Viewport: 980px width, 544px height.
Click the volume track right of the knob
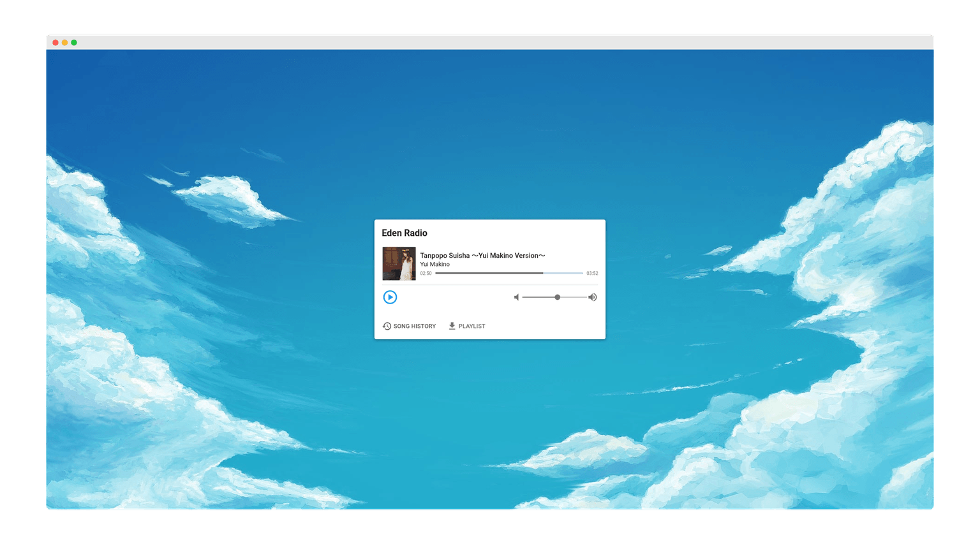574,297
